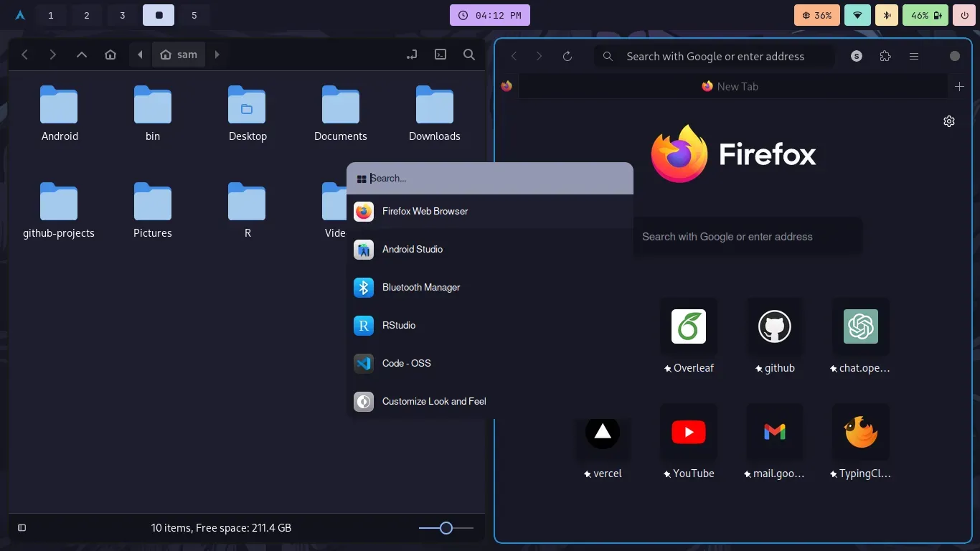Reload the Firefox page
This screenshot has width=980, height=551.
pos(567,56)
